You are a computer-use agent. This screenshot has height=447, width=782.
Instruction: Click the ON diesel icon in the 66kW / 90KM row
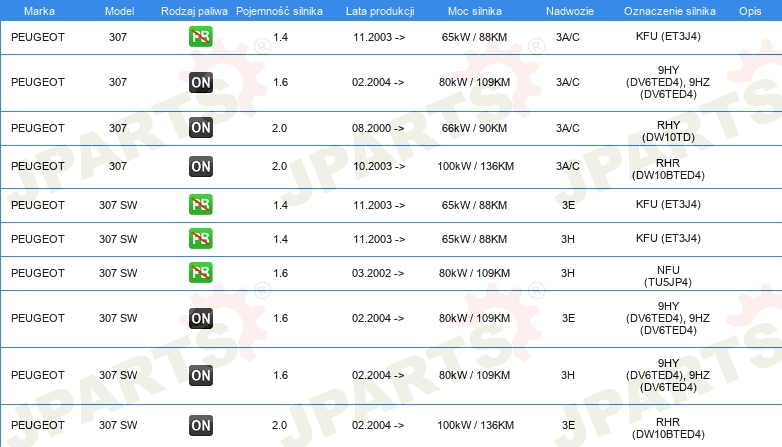[x=200, y=128]
